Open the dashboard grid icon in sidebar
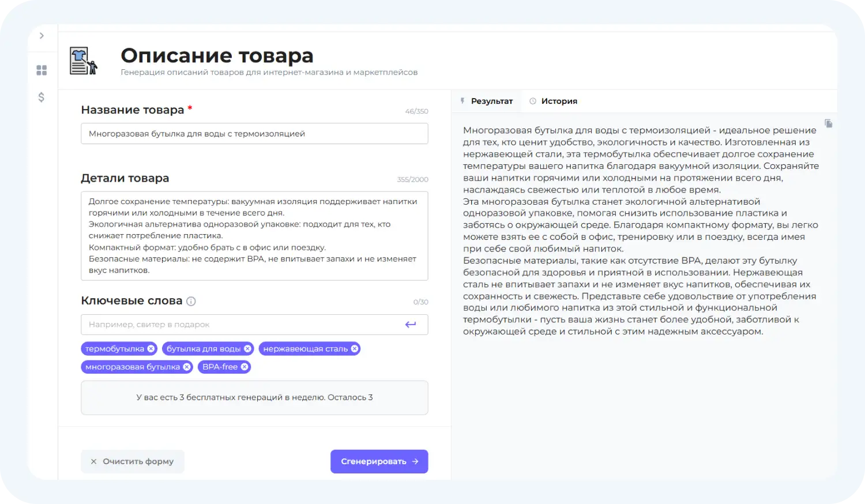This screenshot has width=865, height=504. (42, 70)
